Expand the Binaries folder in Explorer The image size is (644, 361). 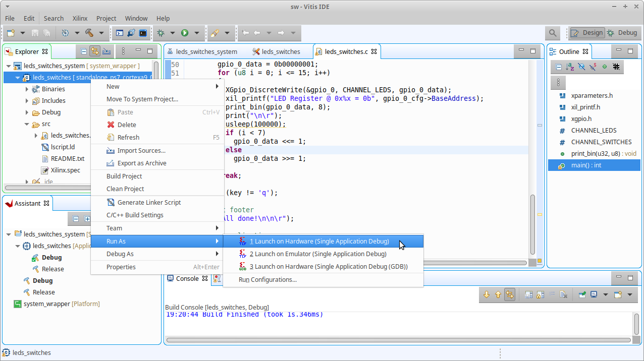27,89
